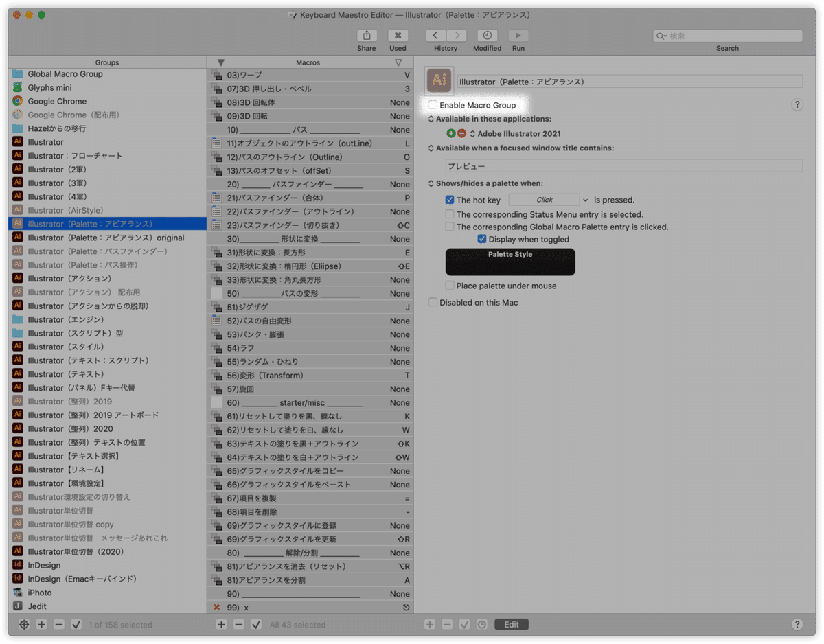The height and width of the screenshot is (644, 824).
Task: Click the Click hot key field
Action: (544, 200)
